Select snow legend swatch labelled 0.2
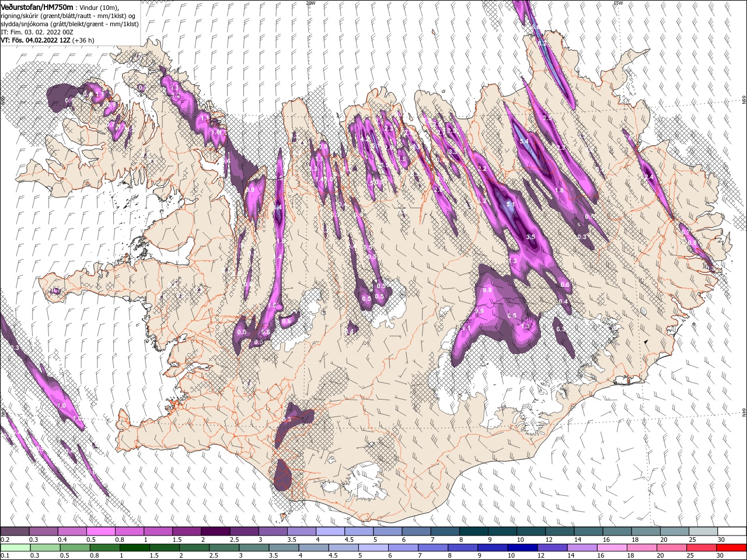747x560 pixels. click(15, 531)
